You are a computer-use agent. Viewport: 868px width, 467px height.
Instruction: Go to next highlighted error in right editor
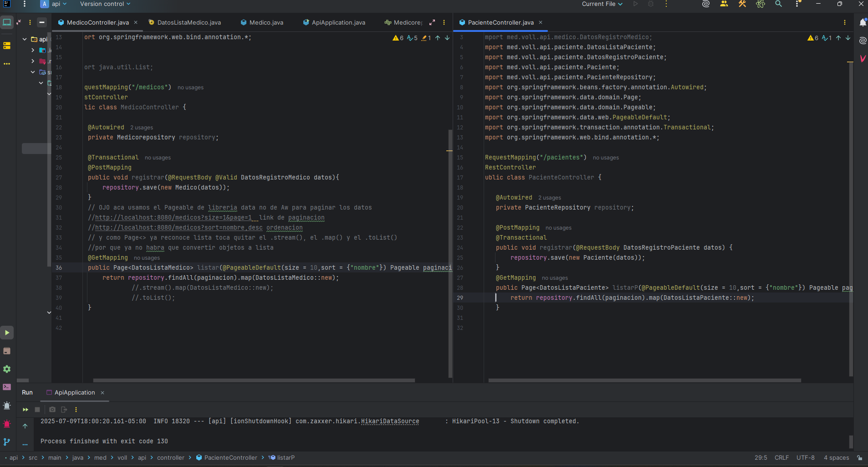click(x=848, y=38)
